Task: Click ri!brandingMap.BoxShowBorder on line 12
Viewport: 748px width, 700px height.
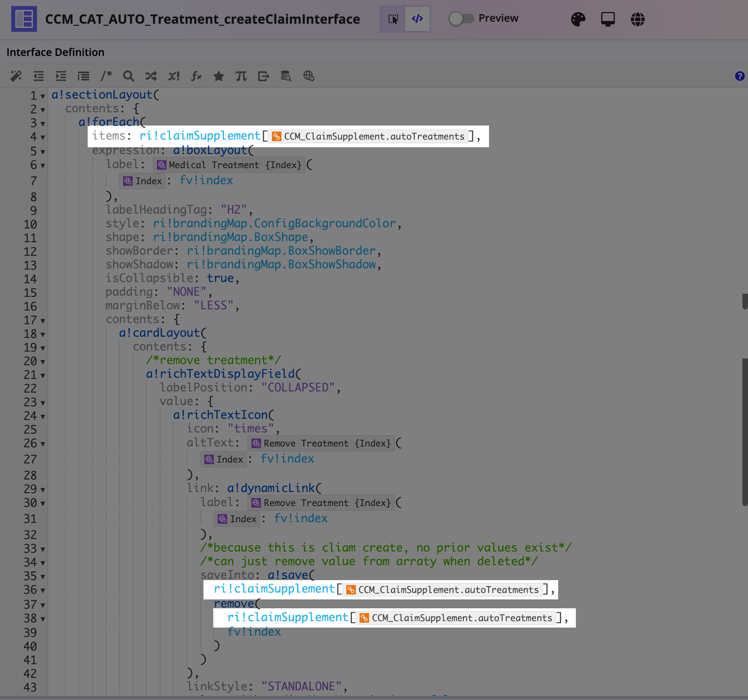Action: tap(281, 251)
